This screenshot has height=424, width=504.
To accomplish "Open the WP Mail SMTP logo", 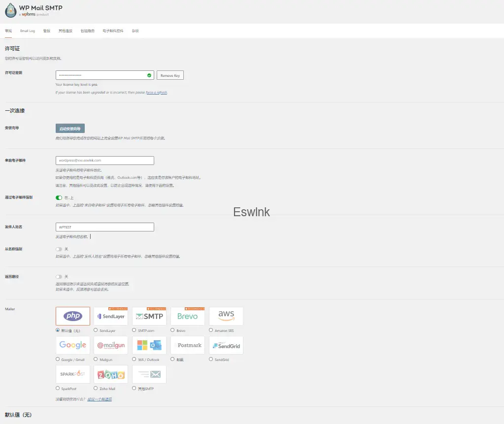I will [x=12, y=11].
